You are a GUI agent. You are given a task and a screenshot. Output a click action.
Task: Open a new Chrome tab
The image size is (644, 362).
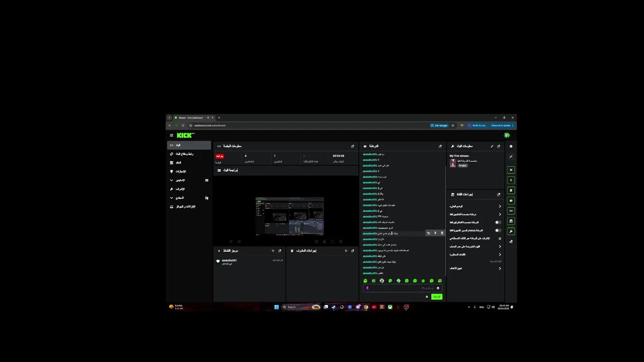pos(219,118)
